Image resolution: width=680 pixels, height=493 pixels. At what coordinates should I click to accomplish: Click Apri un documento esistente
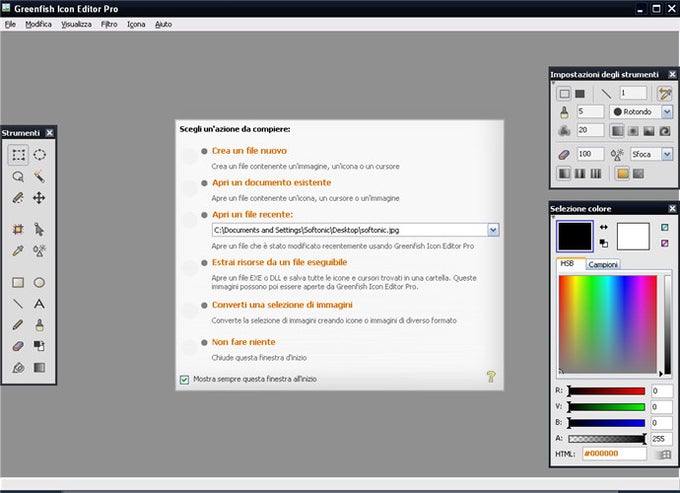click(x=271, y=183)
